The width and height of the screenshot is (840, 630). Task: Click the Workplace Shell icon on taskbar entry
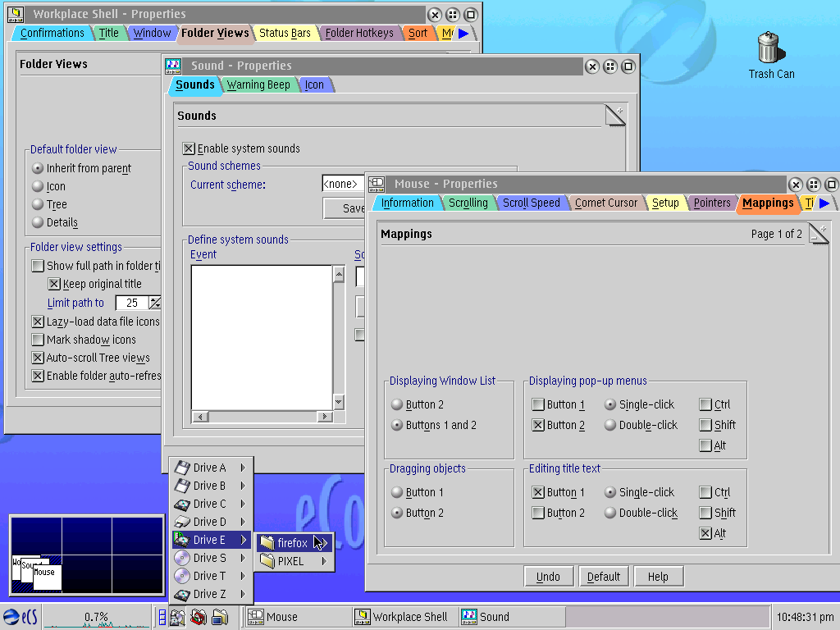click(x=362, y=617)
